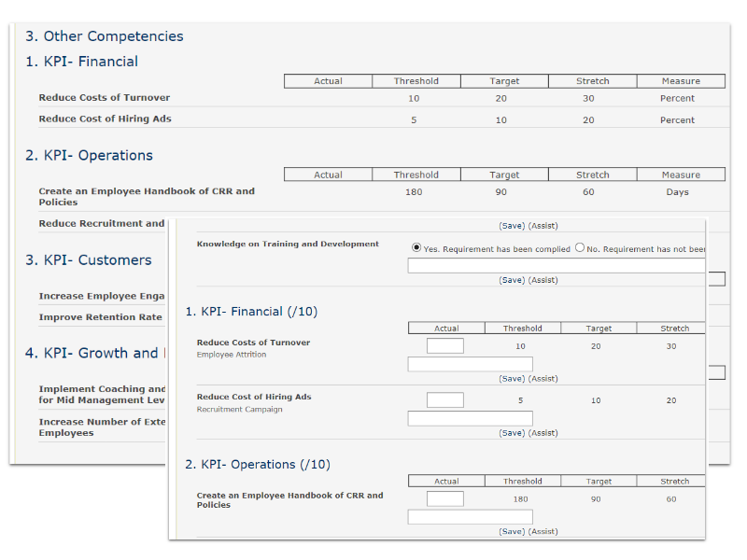747x560 pixels.
Task: Click 'Recruitment Campaign' subtitle text
Action: click(x=240, y=409)
